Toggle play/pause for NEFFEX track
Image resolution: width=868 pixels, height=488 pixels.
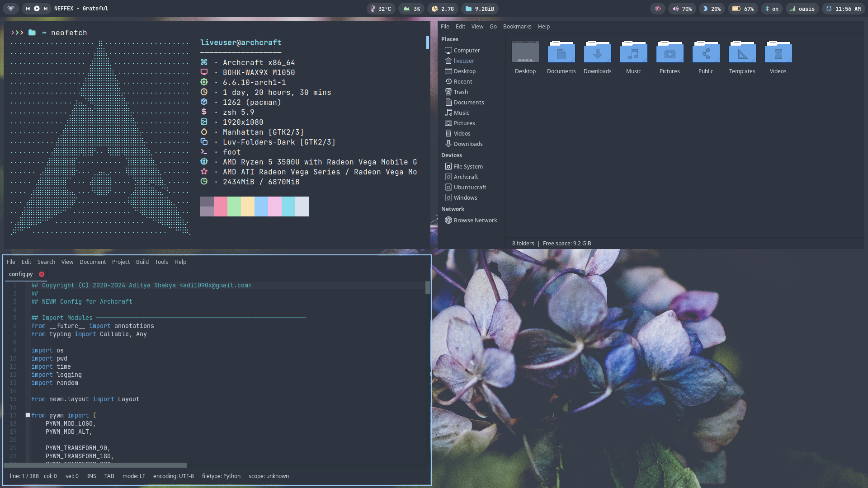tap(37, 9)
